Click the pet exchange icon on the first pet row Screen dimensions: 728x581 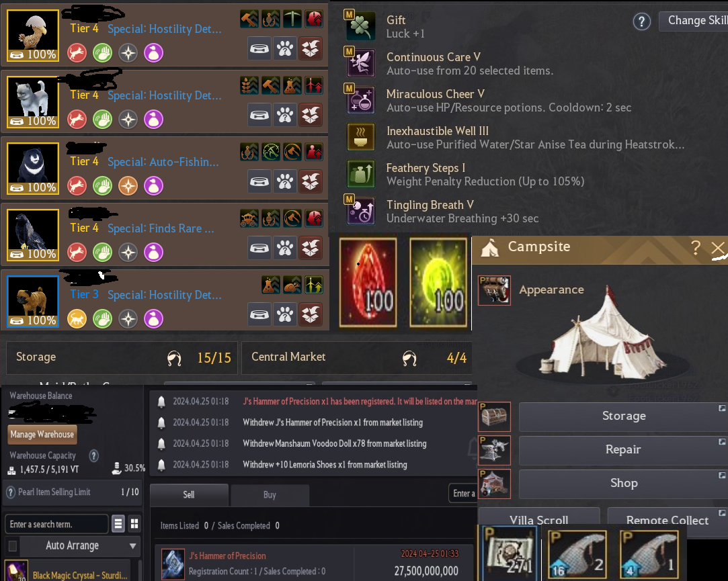click(311, 48)
